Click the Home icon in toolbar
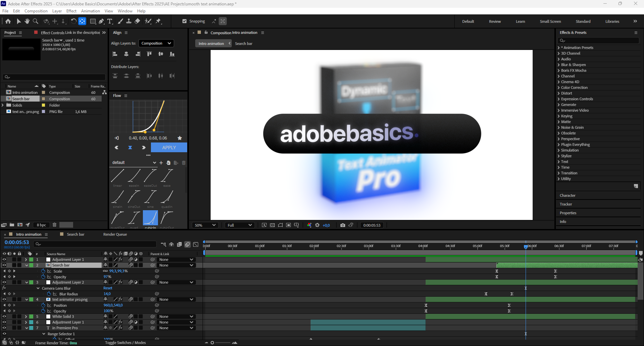This screenshot has height=346, width=644. click(8, 21)
